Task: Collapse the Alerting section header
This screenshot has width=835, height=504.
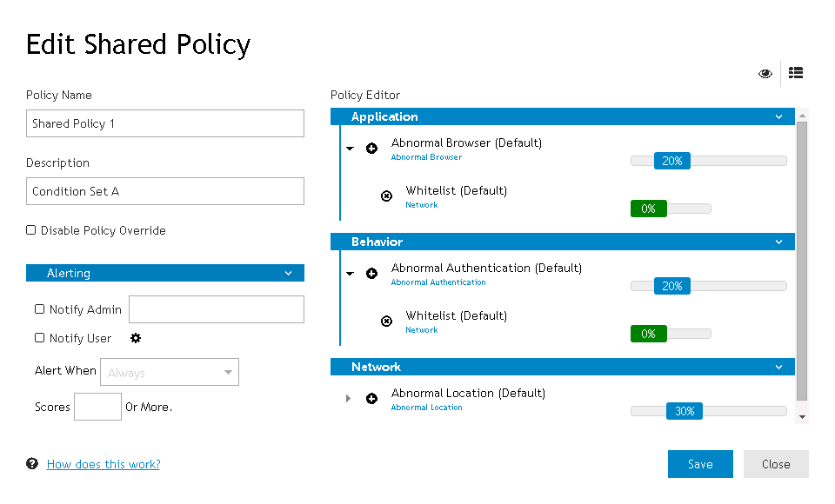Action: pyautogui.click(x=288, y=273)
